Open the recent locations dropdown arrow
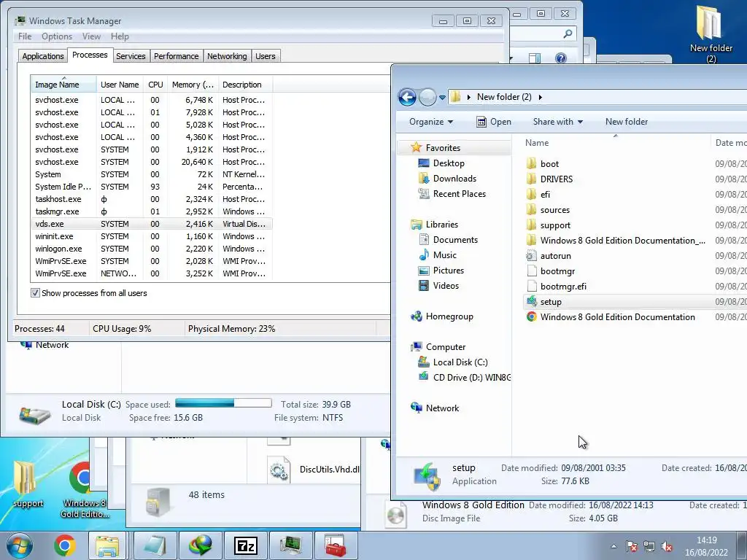This screenshot has width=747, height=560. pos(442,97)
